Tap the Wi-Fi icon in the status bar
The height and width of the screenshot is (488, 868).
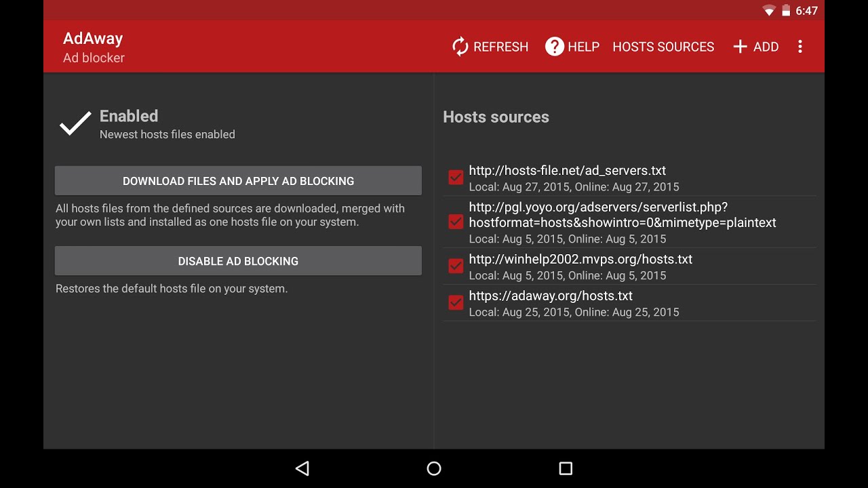coord(769,10)
